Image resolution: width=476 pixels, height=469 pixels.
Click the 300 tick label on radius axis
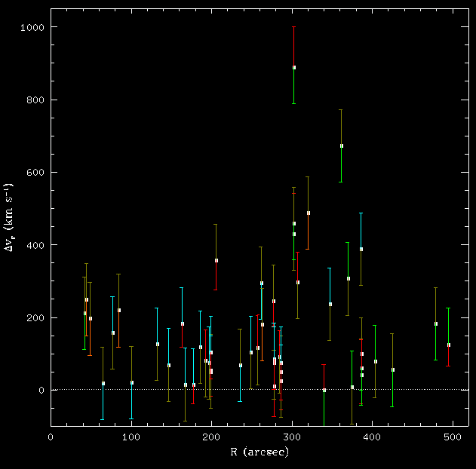tap(292, 437)
